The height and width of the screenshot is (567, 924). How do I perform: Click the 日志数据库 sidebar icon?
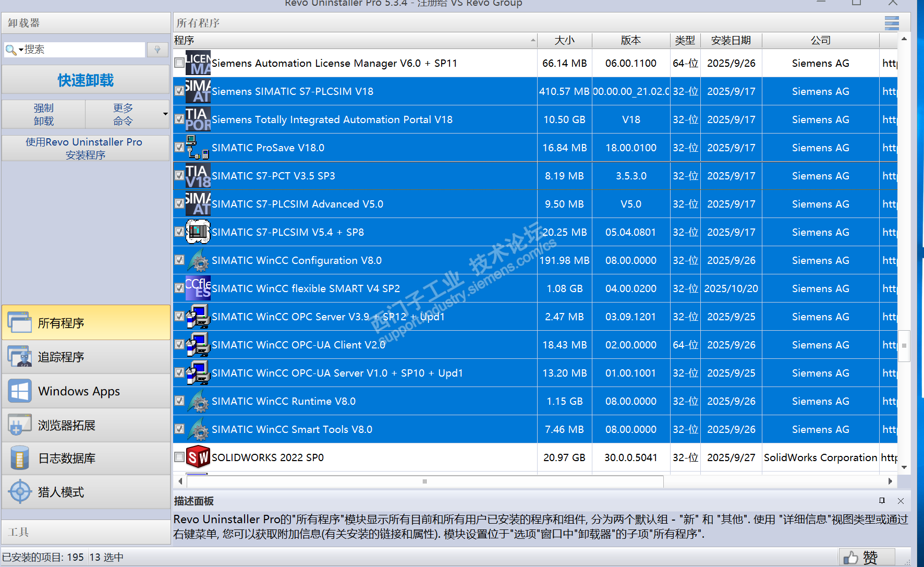[20, 459]
